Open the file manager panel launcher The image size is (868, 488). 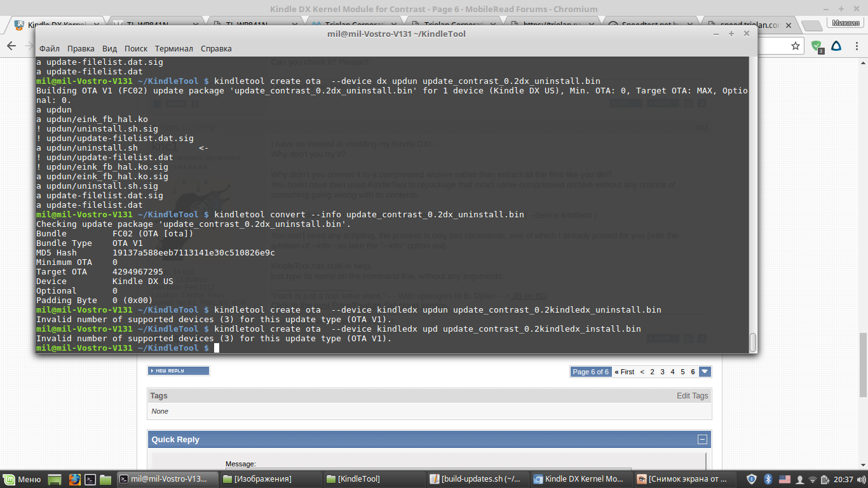coord(106,479)
